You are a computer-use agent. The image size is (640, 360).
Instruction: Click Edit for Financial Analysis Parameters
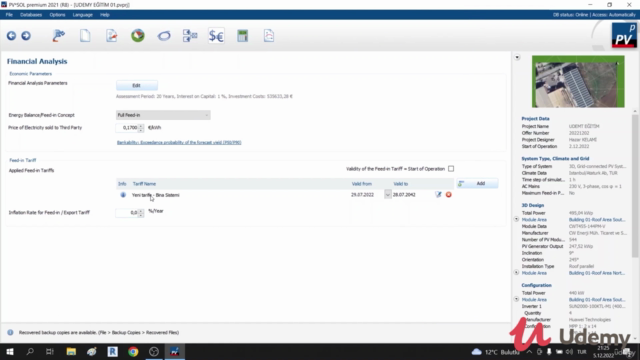(x=137, y=85)
